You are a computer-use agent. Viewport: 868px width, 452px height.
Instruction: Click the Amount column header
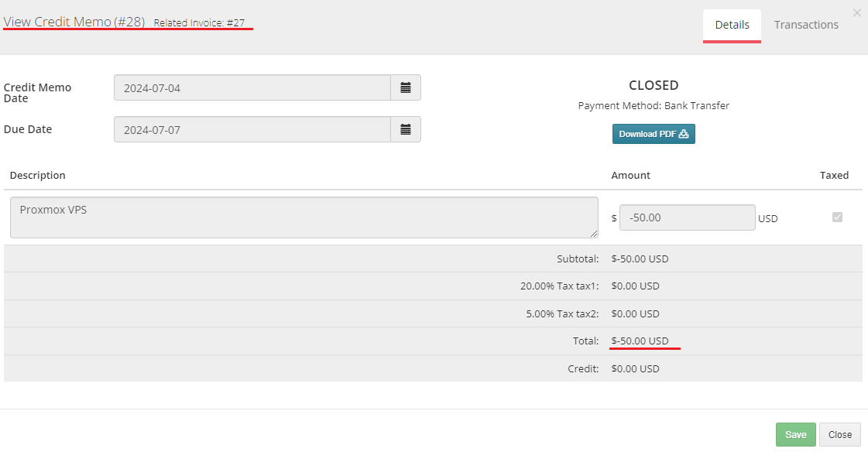630,176
